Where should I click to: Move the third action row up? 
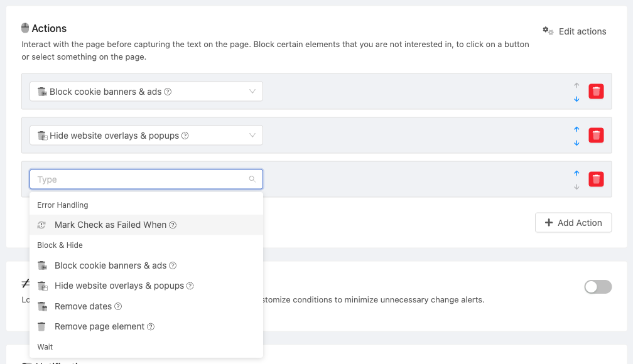(576, 173)
